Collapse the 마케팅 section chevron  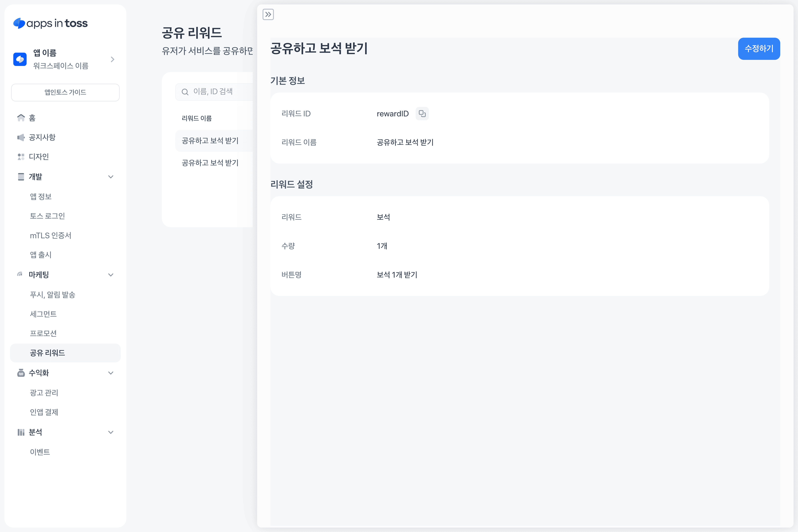click(111, 275)
